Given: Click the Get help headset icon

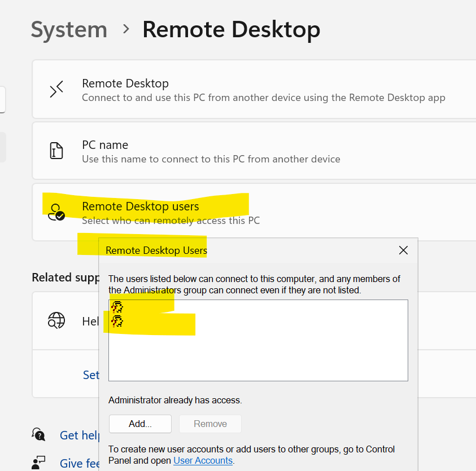Looking at the screenshot, I should [38, 434].
